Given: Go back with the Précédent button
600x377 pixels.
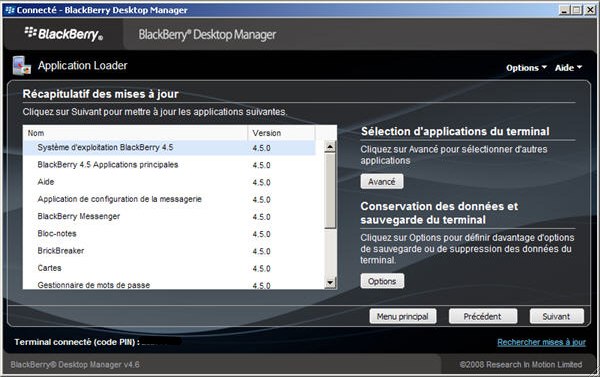Looking at the screenshot, I should coord(483,317).
